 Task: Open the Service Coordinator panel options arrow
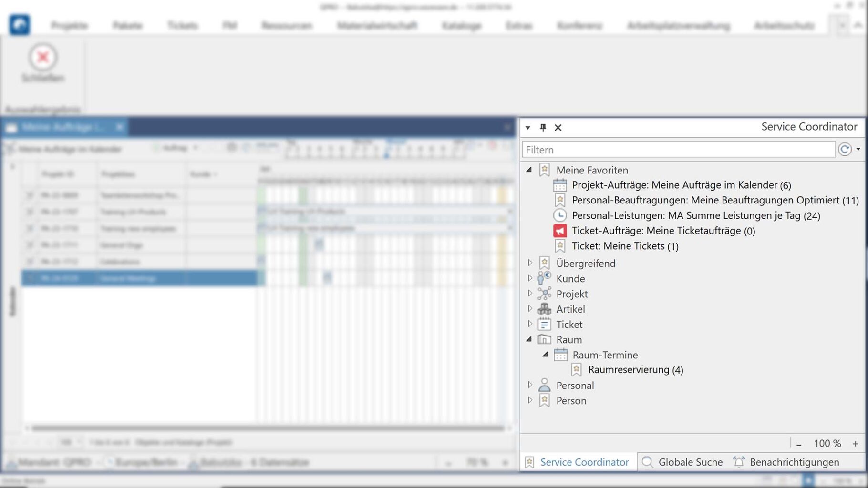coord(528,127)
